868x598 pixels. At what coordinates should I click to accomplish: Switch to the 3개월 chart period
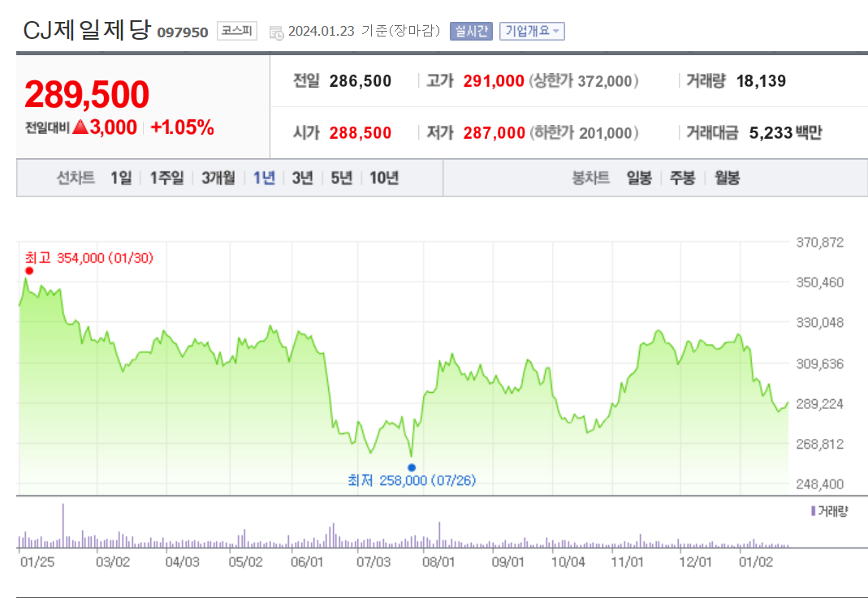click(218, 179)
